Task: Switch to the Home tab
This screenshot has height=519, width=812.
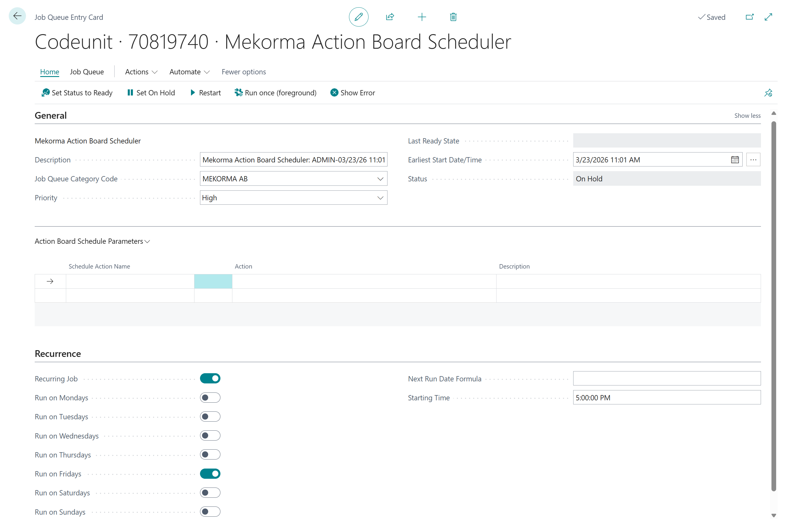Action: (50, 72)
